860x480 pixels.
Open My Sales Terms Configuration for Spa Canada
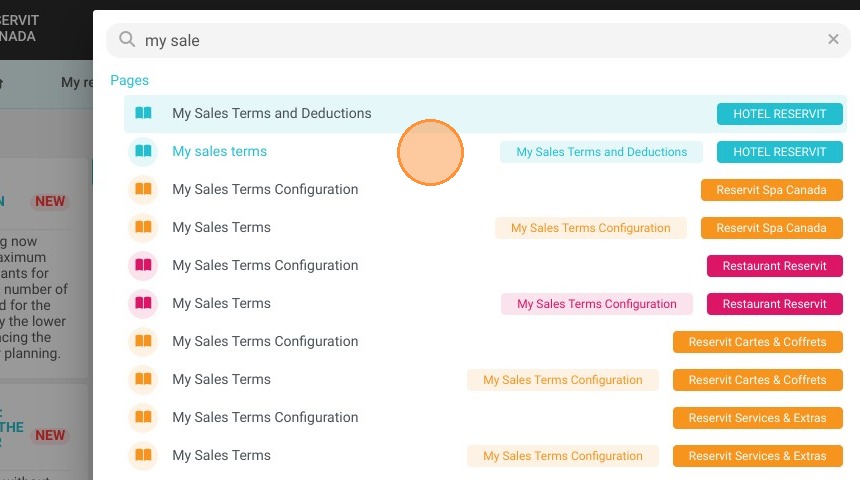coord(265,189)
